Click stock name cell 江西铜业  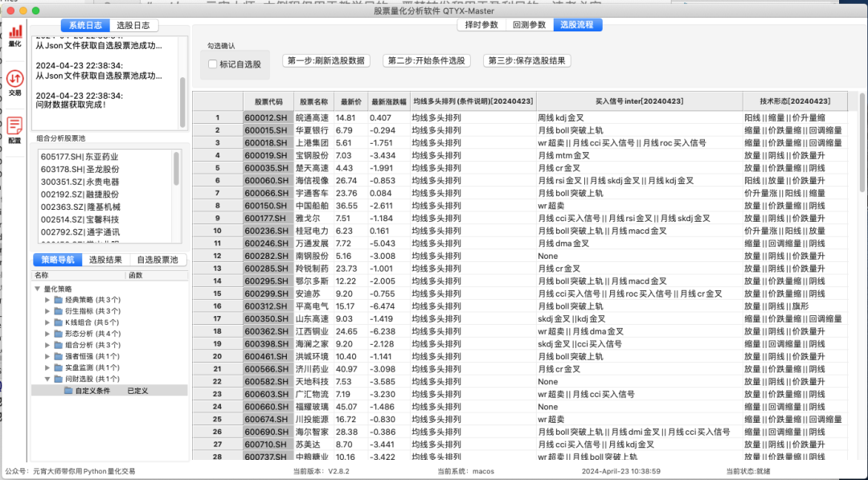point(314,331)
